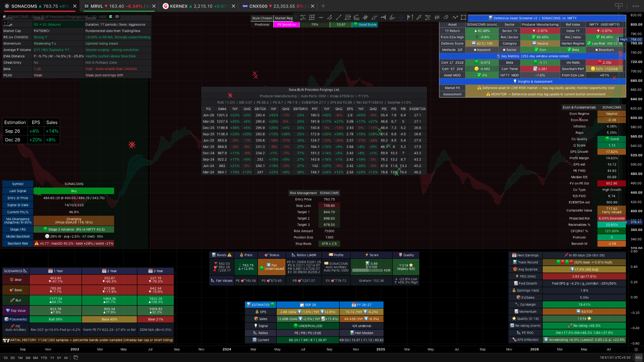Select the blue cross line tool

click(x=401, y=17)
